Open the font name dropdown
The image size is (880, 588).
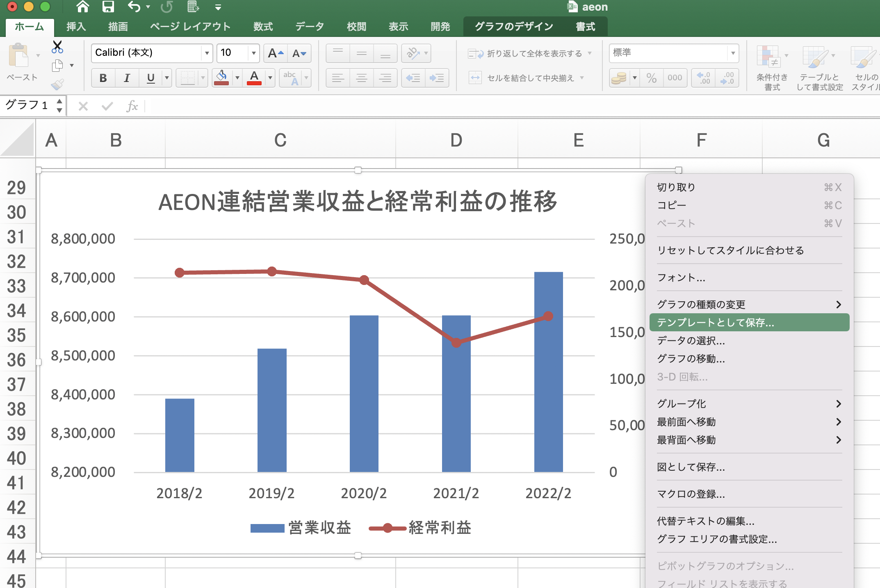click(x=207, y=53)
